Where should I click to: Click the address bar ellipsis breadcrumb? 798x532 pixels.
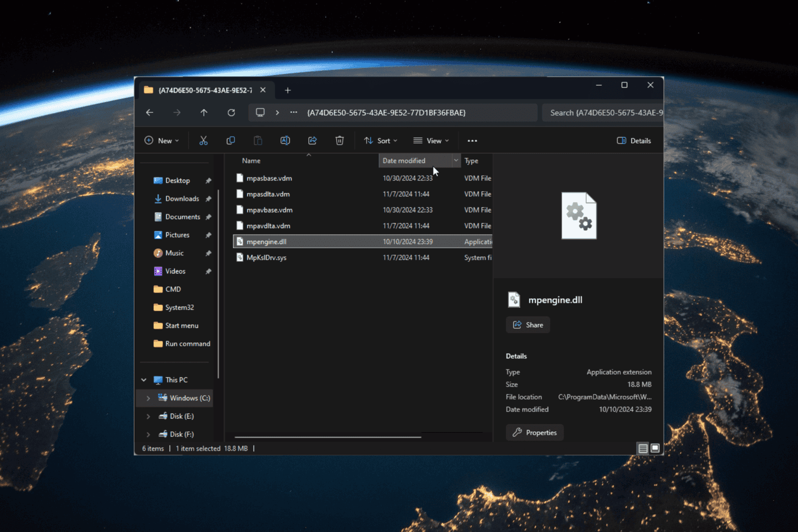click(294, 113)
